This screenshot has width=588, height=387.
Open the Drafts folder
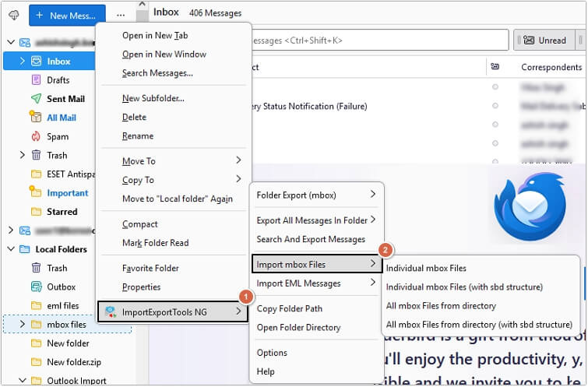click(58, 80)
